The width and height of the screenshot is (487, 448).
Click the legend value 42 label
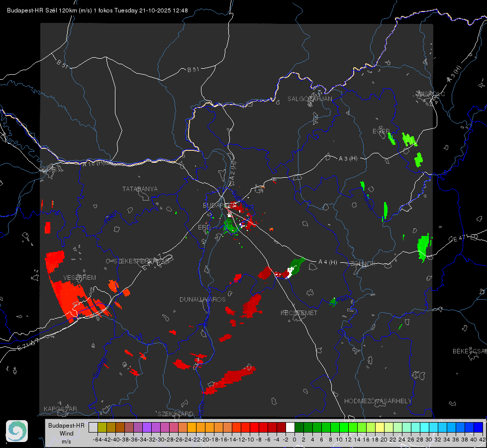coord(482,440)
